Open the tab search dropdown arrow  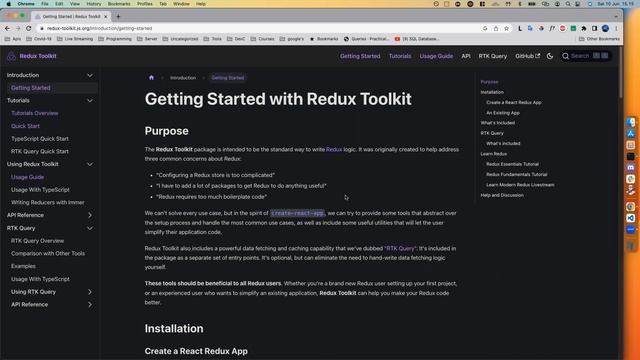(x=616, y=16)
